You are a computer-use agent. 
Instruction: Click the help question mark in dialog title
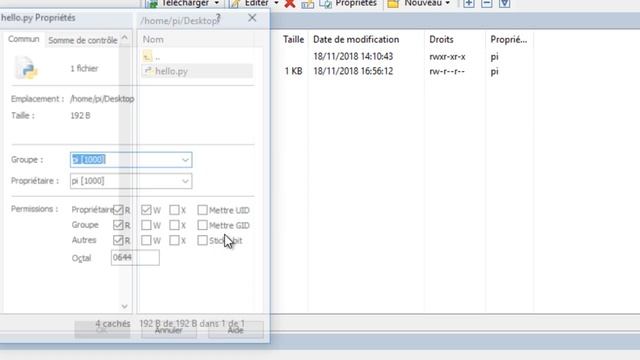click(x=218, y=18)
